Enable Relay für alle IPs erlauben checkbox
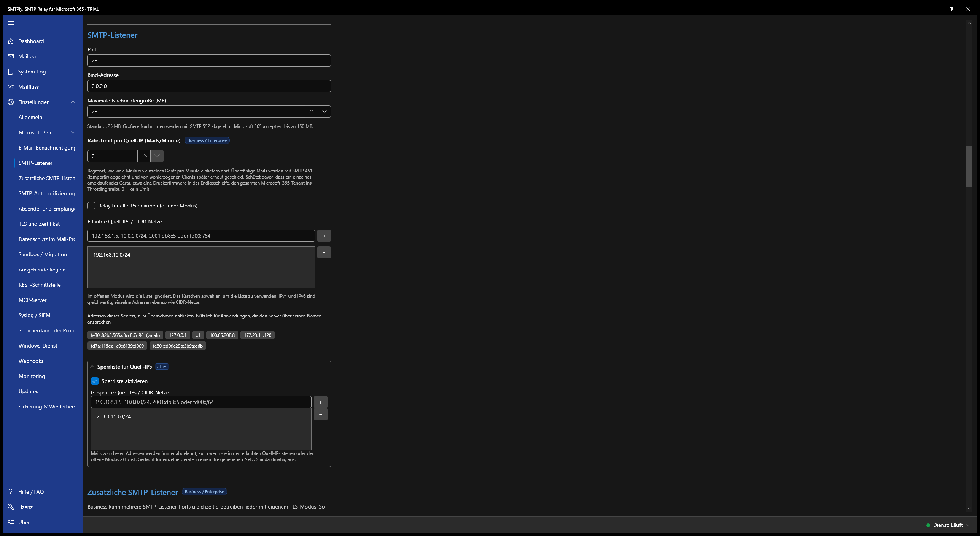Image resolution: width=980 pixels, height=536 pixels. [x=91, y=206]
